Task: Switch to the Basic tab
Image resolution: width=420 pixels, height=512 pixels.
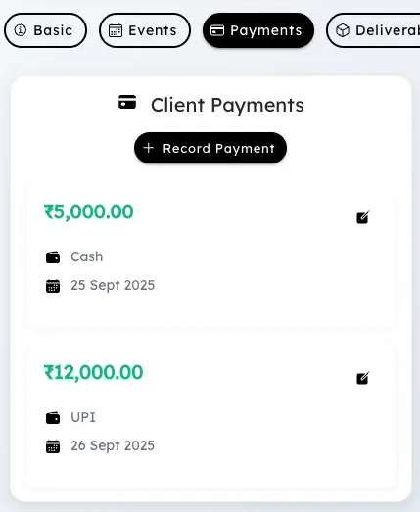Action: tap(45, 30)
